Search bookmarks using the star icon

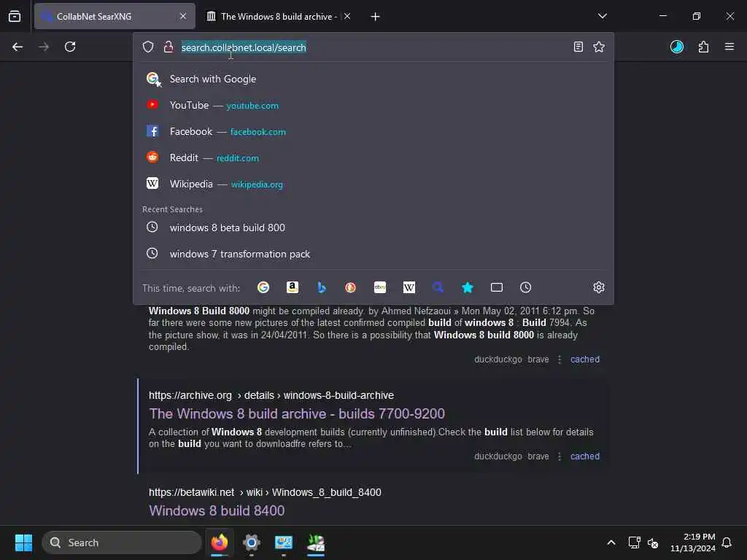pyautogui.click(x=468, y=287)
